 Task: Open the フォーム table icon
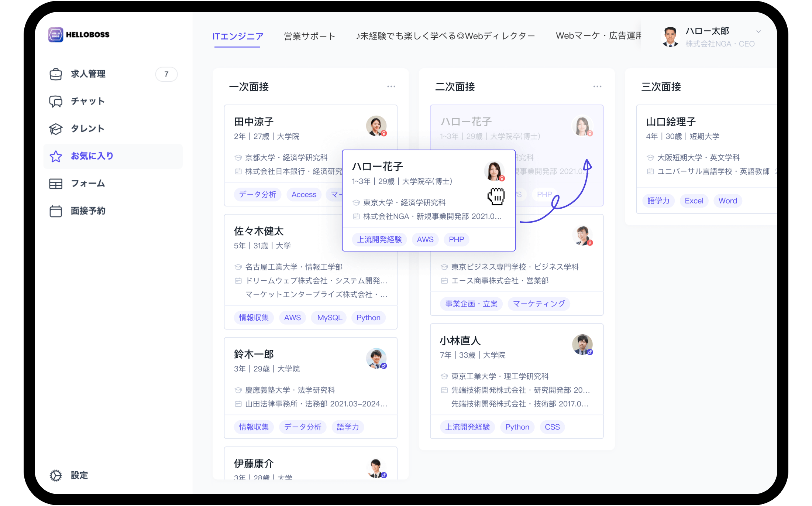tap(56, 184)
